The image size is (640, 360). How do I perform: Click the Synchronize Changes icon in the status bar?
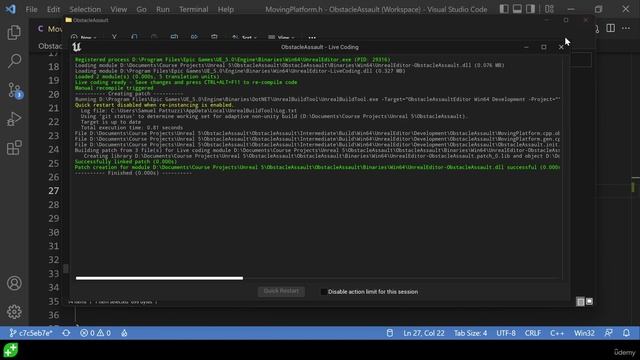click(66, 333)
